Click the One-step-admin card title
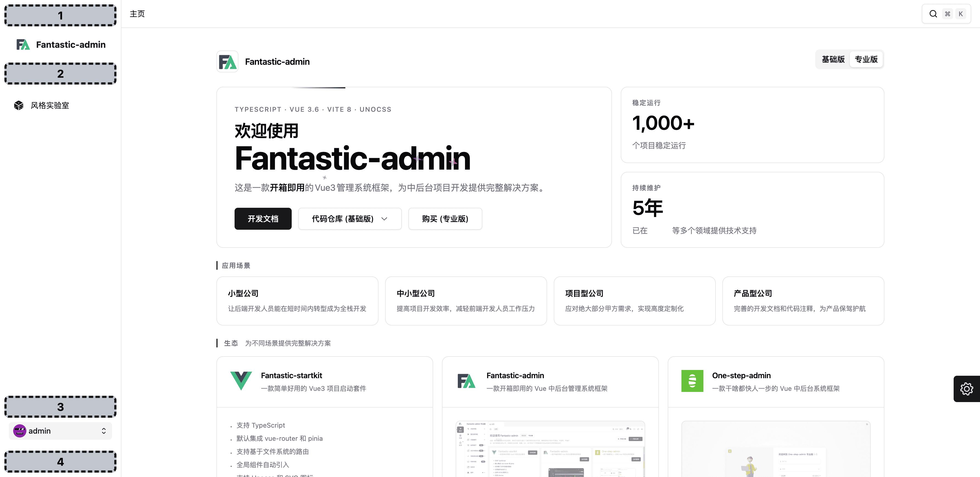 coord(742,375)
